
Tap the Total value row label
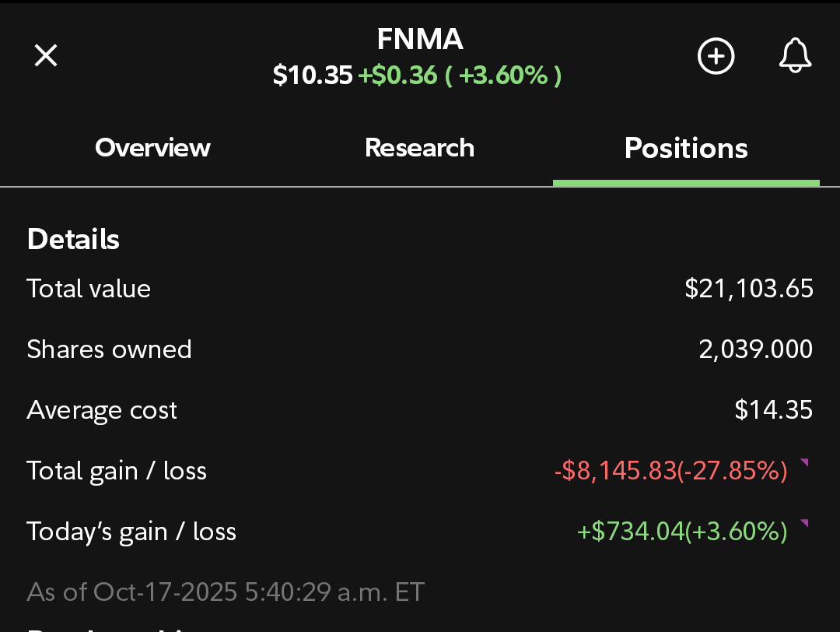point(89,289)
